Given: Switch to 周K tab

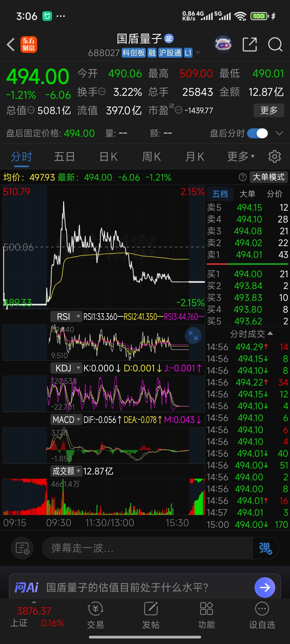Looking at the screenshot, I should 151,156.
